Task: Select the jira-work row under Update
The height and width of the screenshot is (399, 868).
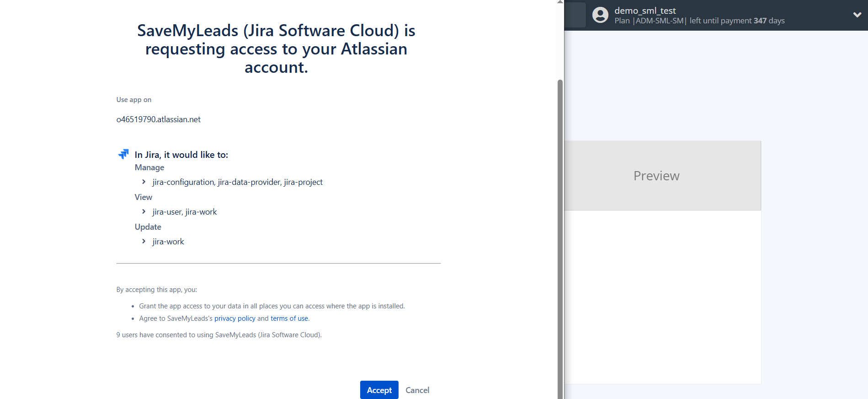Action: [168, 242]
